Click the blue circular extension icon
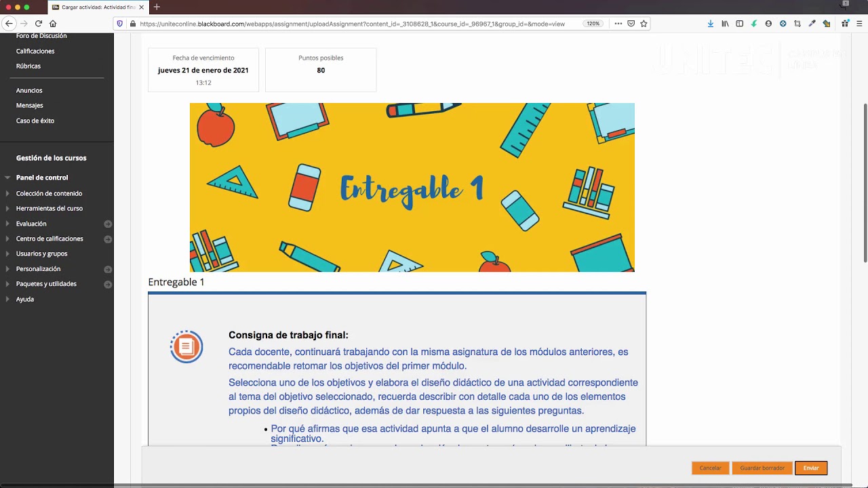Image resolution: width=868 pixels, height=488 pixels. click(783, 23)
